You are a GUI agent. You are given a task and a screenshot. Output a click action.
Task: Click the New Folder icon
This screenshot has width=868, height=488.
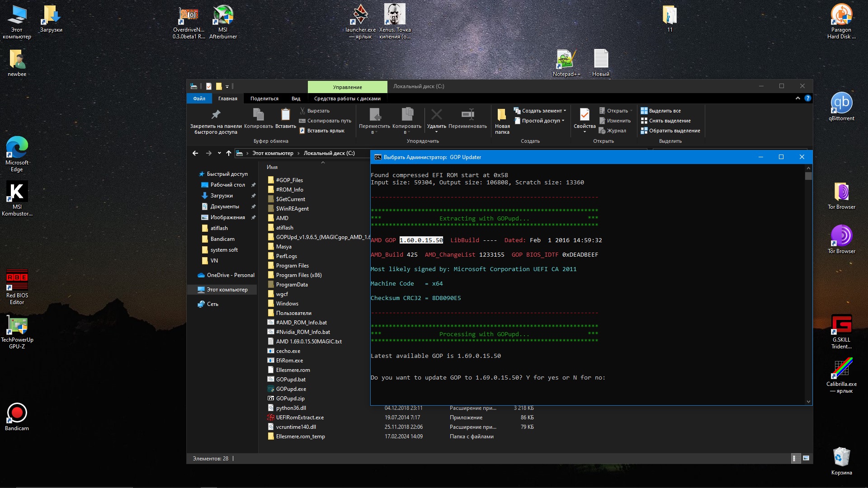coord(502,115)
